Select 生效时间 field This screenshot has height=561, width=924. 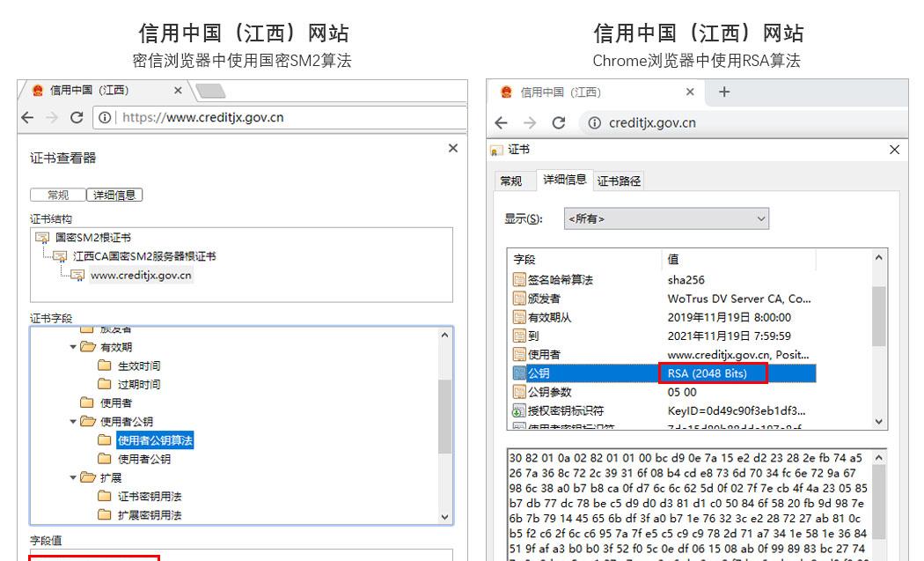[138, 365]
